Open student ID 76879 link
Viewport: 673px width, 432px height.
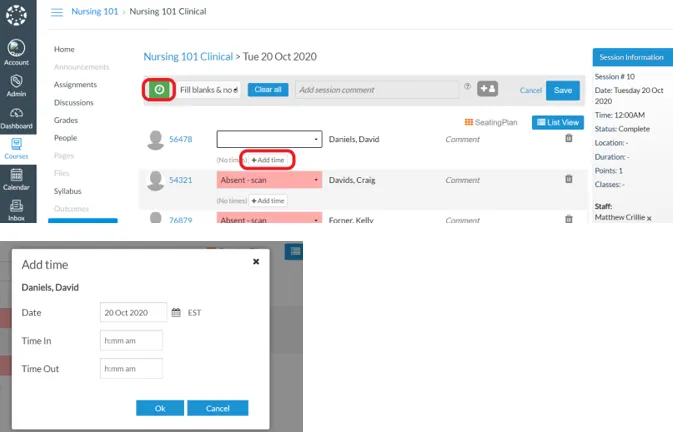[181, 220]
